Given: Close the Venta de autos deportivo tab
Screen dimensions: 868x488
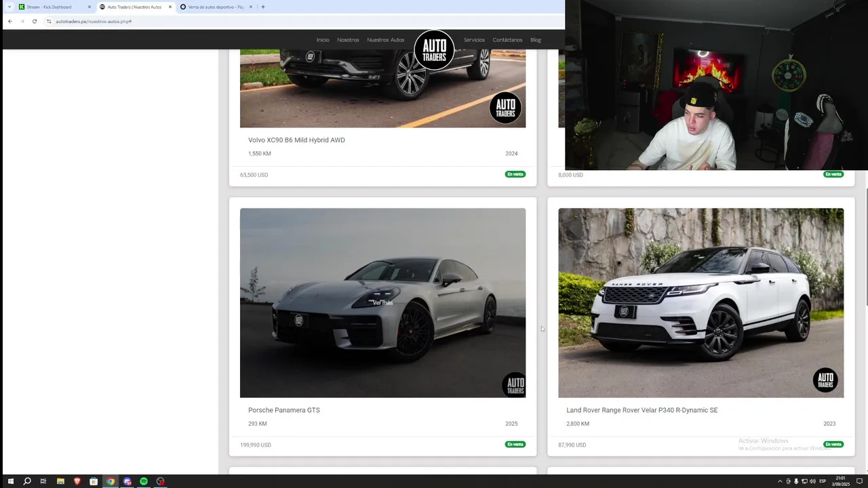Looking at the screenshot, I should pyautogui.click(x=251, y=7).
